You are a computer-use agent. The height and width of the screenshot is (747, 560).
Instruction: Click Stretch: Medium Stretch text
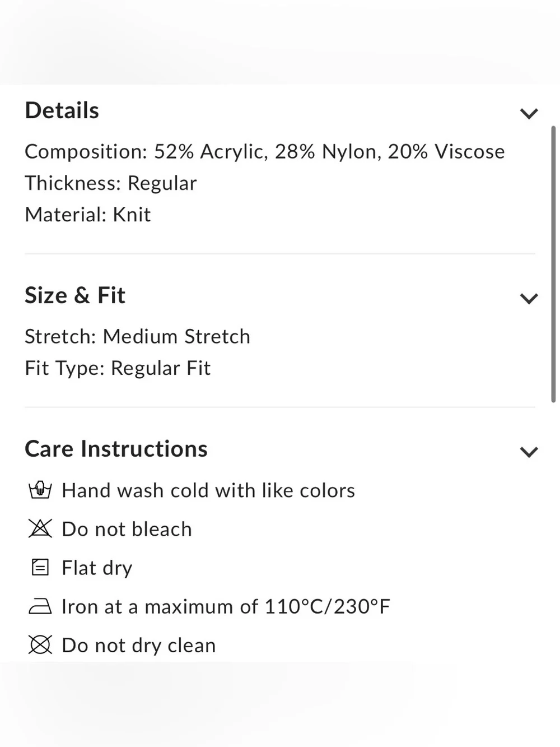coord(138,337)
